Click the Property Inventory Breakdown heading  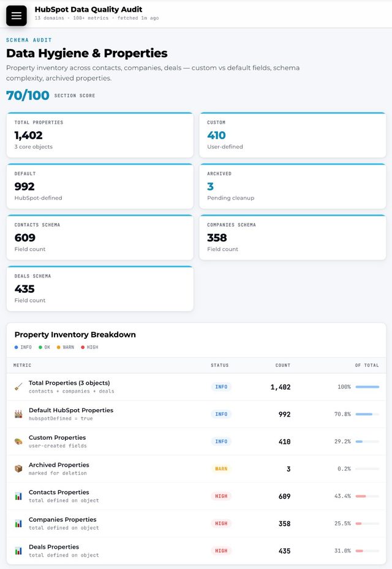tap(75, 334)
